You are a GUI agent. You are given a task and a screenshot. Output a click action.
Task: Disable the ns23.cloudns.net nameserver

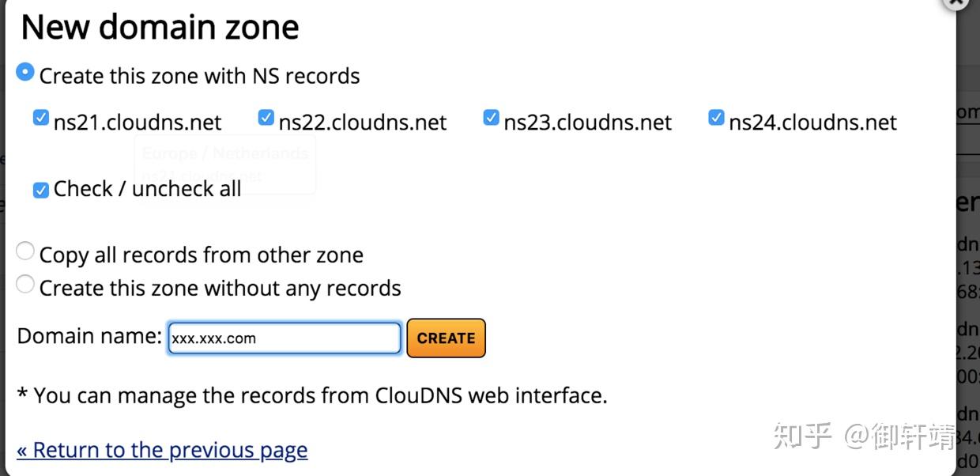pyautogui.click(x=491, y=117)
